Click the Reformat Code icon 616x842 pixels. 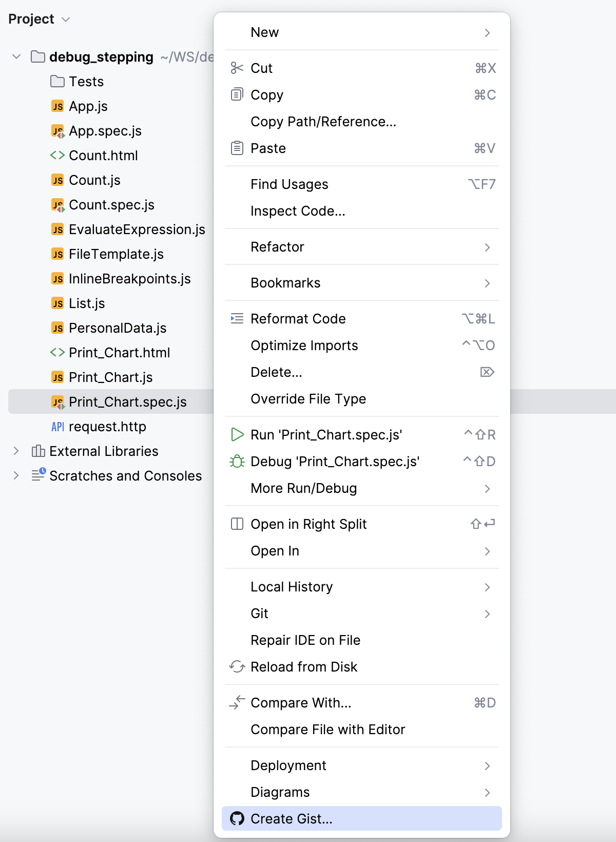click(237, 319)
